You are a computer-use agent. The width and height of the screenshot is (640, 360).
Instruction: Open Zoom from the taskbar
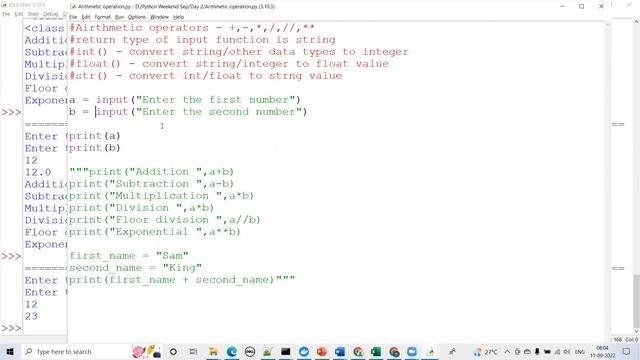(412, 351)
